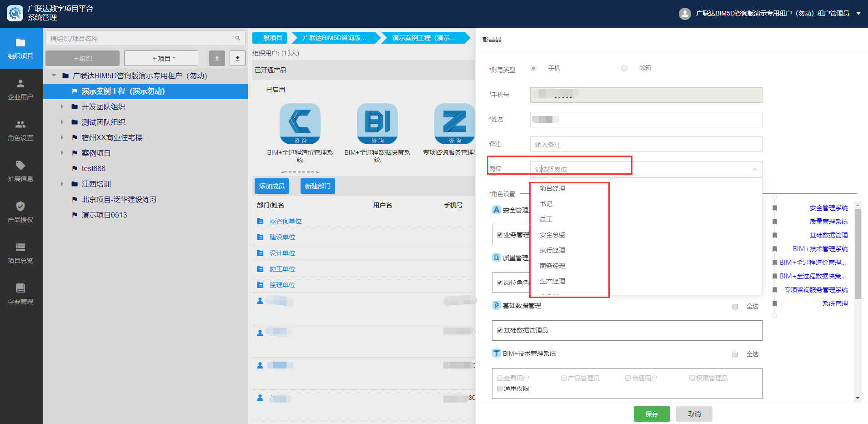Open the +项目 dropdown button
Image resolution: width=868 pixels, height=424 pixels.
(161, 58)
